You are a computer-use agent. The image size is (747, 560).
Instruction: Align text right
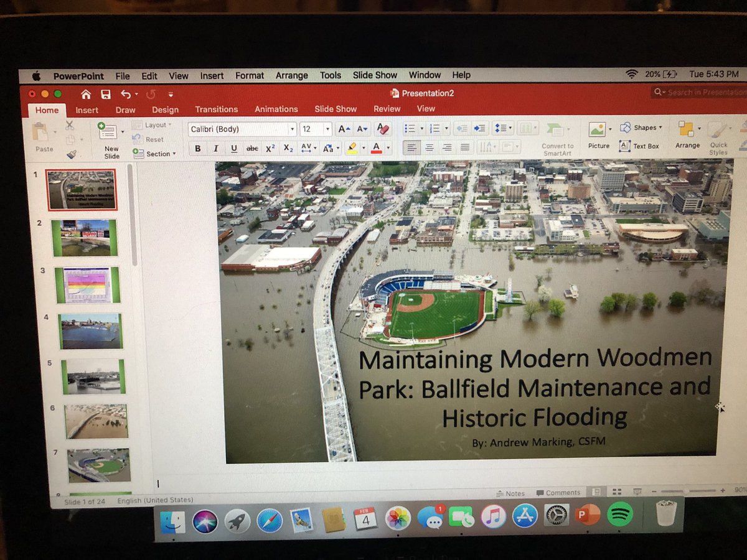point(447,147)
